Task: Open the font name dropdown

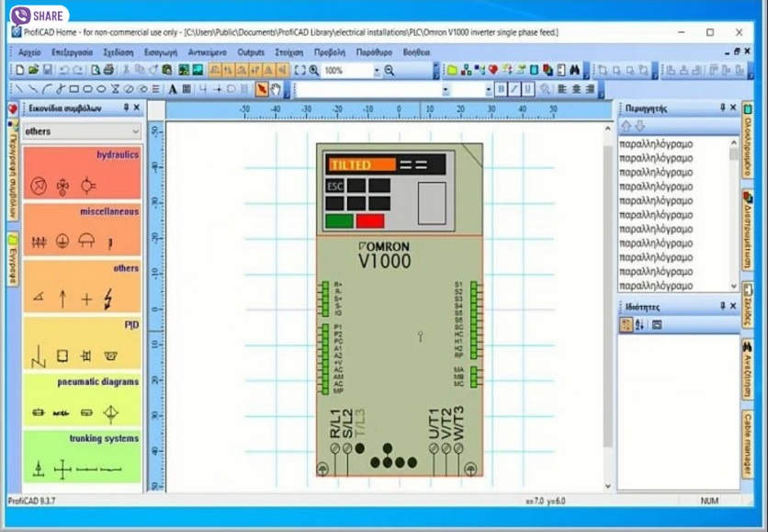Action: point(445,89)
